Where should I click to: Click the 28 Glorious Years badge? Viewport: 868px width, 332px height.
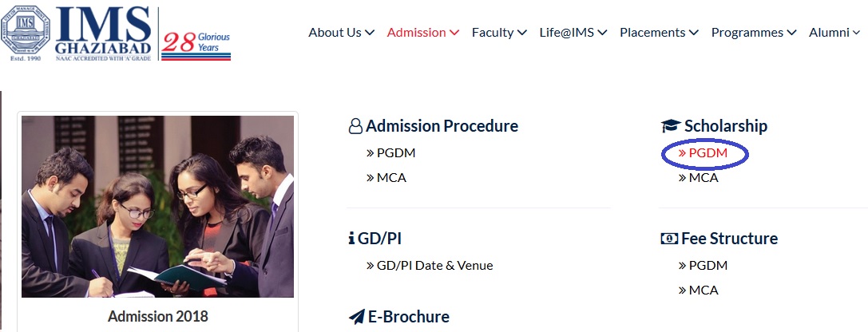(196, 46)
